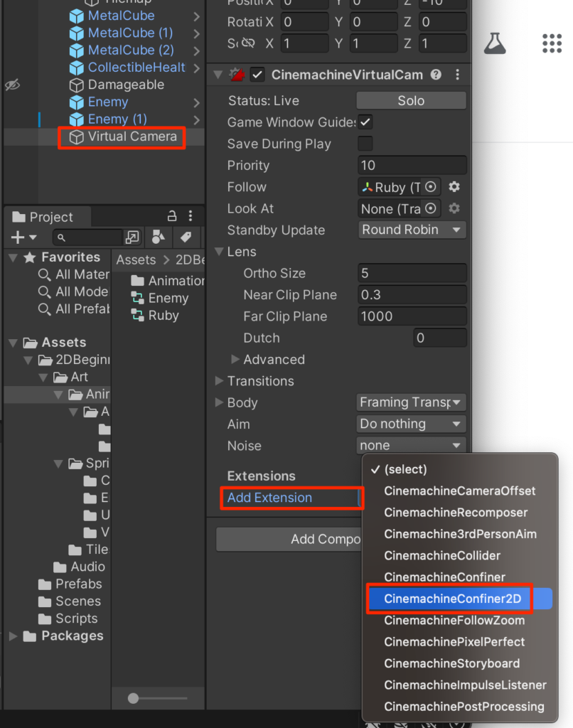
Task: Open the CinemachineVirtualCamera component options menu
Action: tap(457, 75)
